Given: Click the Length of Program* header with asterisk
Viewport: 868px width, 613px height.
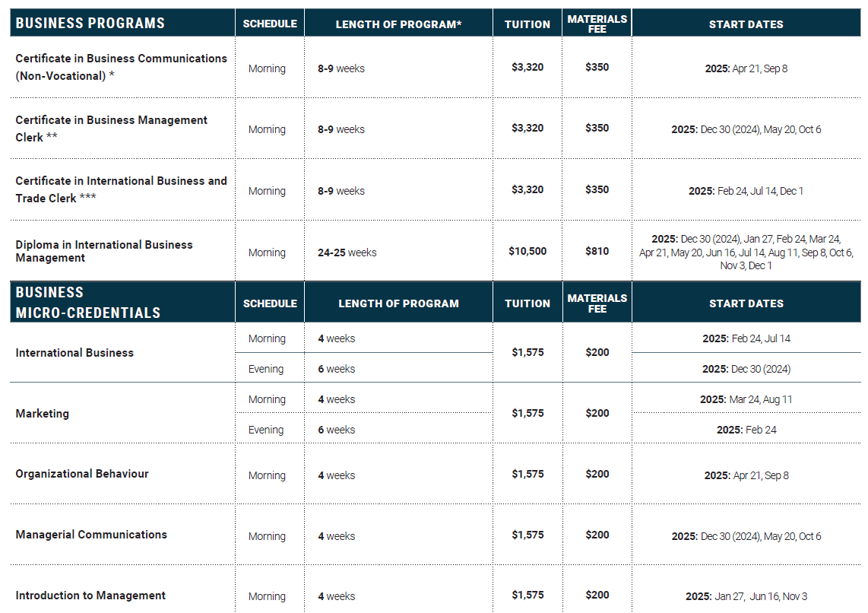Looking at the screenshot, I should [398, 24].
